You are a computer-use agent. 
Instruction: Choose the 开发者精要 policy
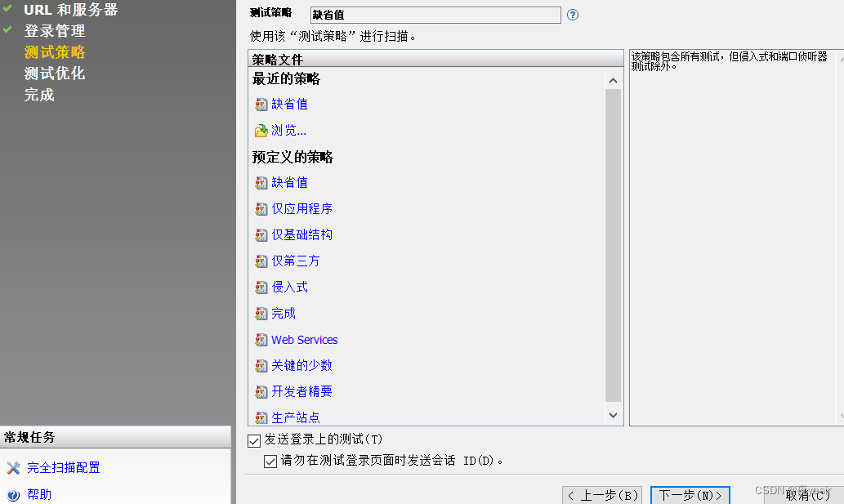pyautogui.click(x=302, y=392)
